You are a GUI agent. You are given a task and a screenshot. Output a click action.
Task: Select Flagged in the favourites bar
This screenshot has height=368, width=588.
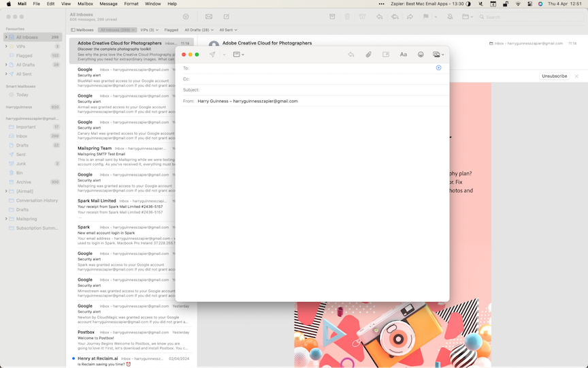click(x=171, y=30)
